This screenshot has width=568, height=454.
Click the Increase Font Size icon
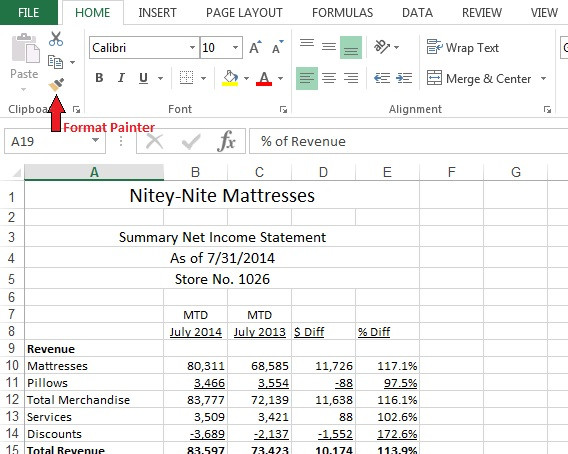[255, 47]
